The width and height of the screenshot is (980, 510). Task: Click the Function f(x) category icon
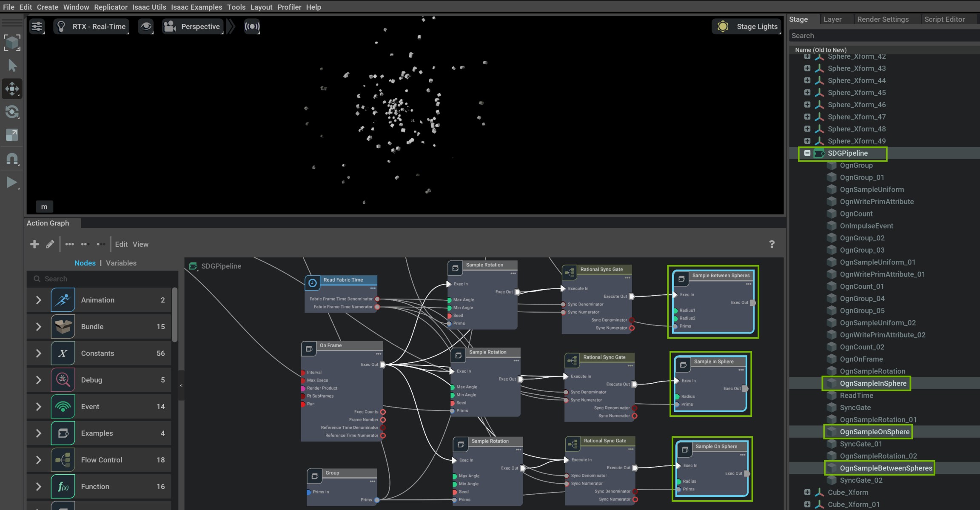(x=63, y=487)
